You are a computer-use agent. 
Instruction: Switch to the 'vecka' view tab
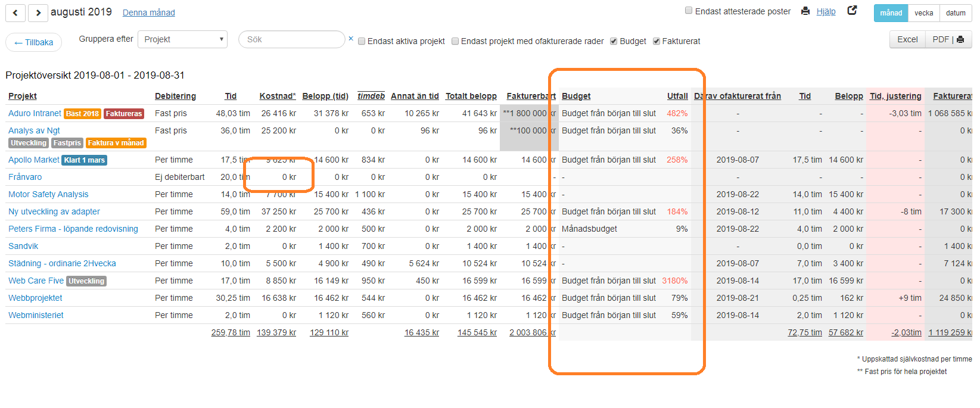point(923,13)
